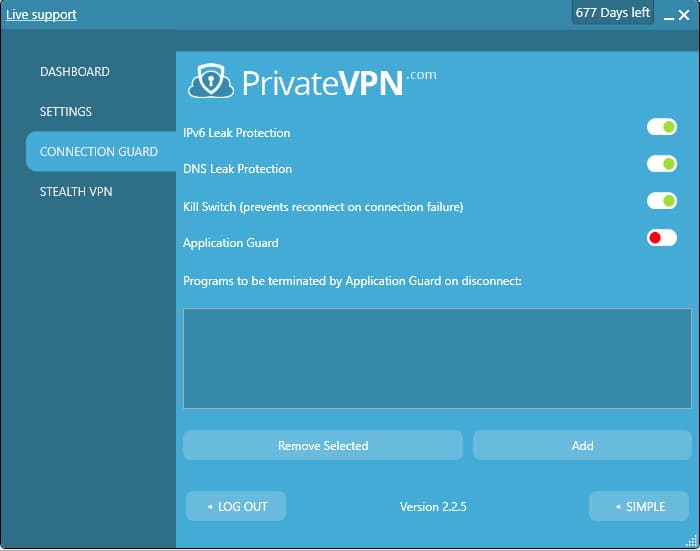Viewport: 700px width, 551px height.
Task: Click the window resize grip corner
Action: click(x=692, y=541)
